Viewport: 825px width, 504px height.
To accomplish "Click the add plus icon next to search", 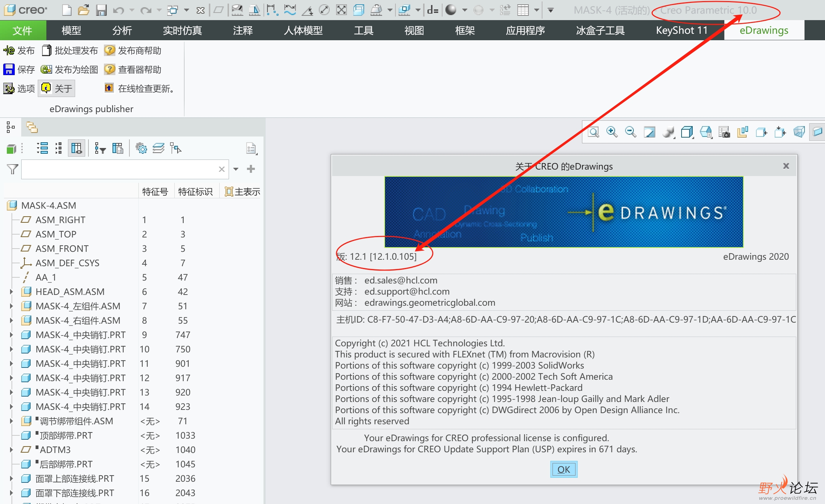I will [251, 169].
